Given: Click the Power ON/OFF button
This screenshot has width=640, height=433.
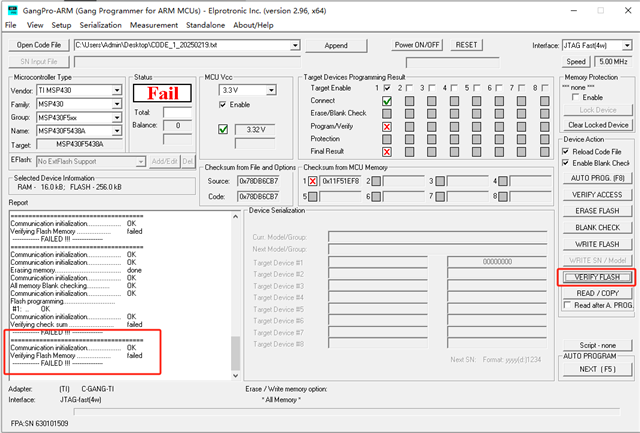Looking at the screenshot, I should (417, 45).
